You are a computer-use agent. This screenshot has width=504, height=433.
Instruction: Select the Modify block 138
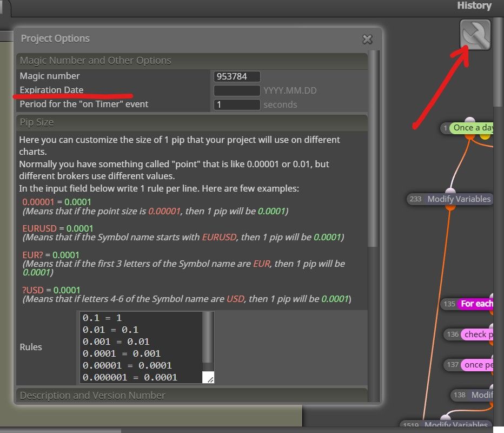[x=472, y=395]
